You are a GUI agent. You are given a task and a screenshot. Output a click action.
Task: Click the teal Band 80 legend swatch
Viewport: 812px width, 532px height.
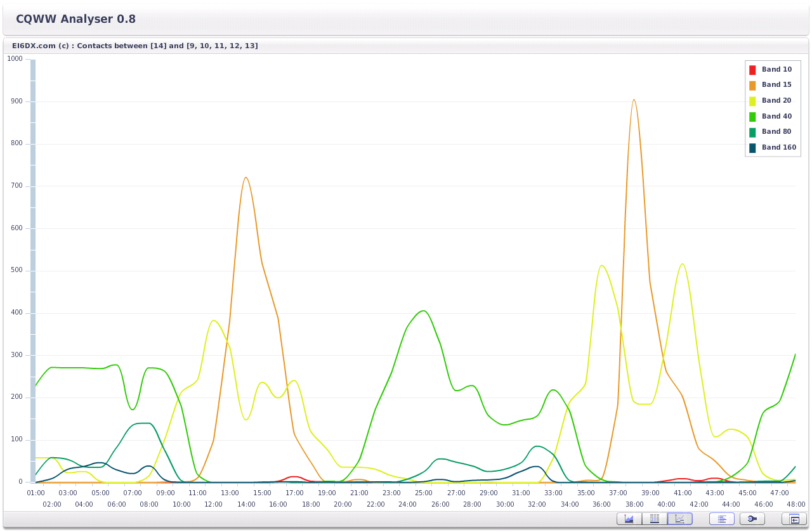(752, 132)
